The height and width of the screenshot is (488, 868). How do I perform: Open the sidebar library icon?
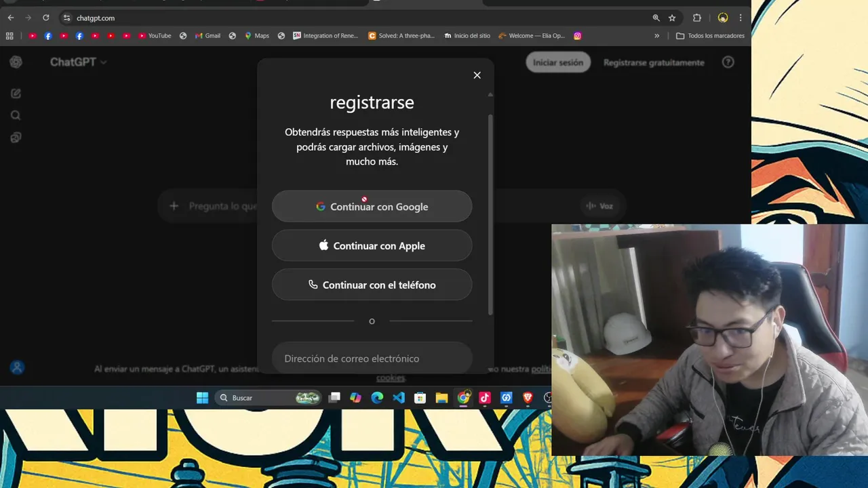16,138
